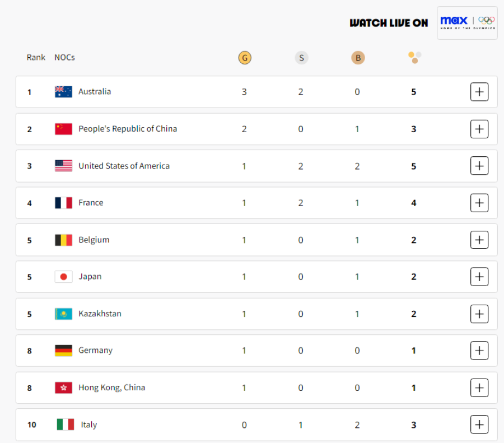Click the NOCs column header

click(64, 58)
